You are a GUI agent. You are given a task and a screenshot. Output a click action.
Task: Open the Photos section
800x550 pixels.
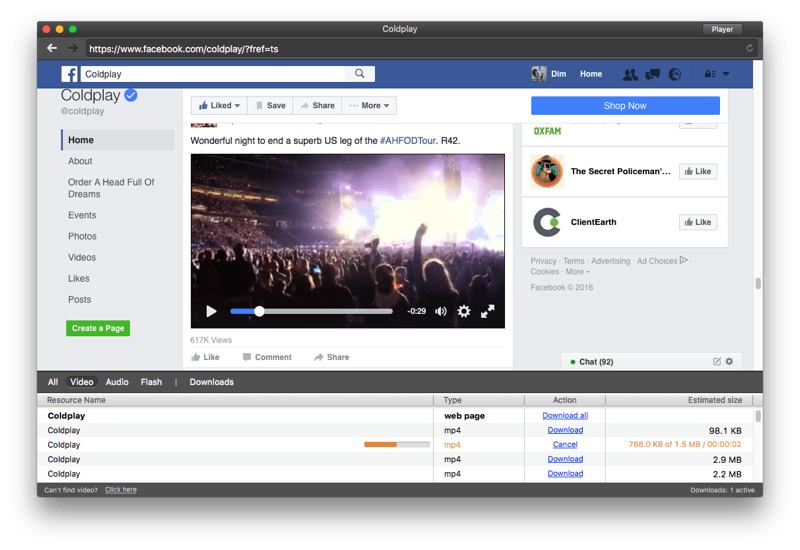[82, 236]
